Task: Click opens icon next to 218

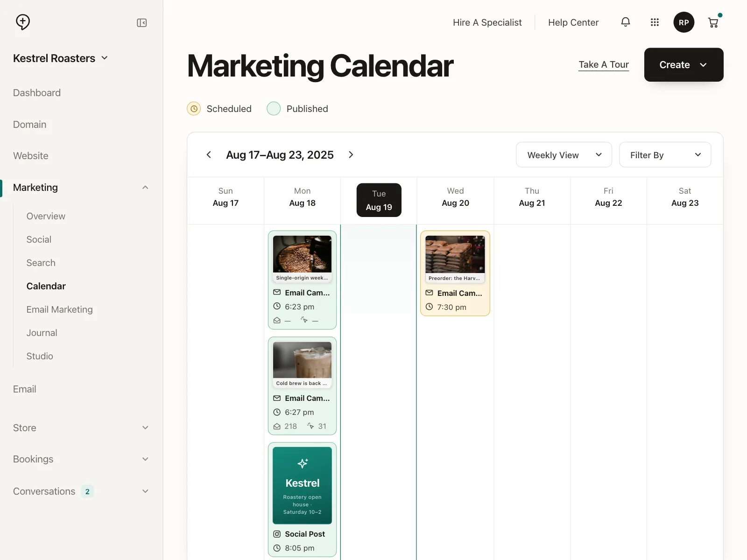Action: click(277, 426)
